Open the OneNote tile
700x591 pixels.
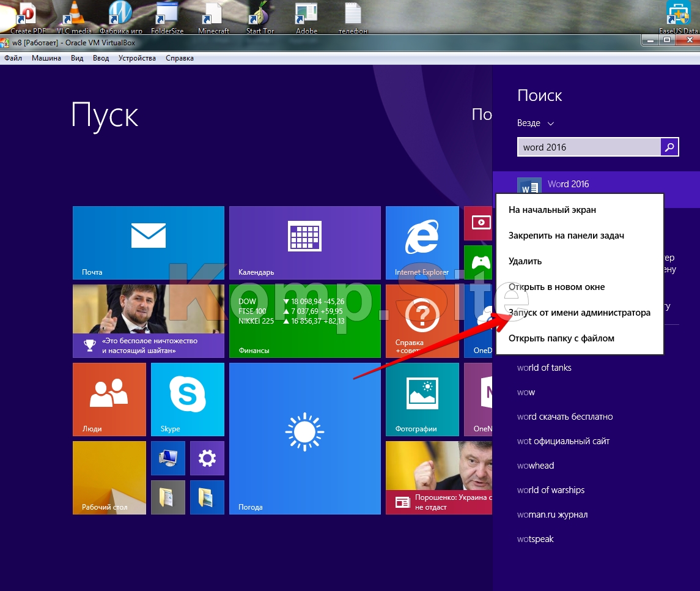click(478, 400)
